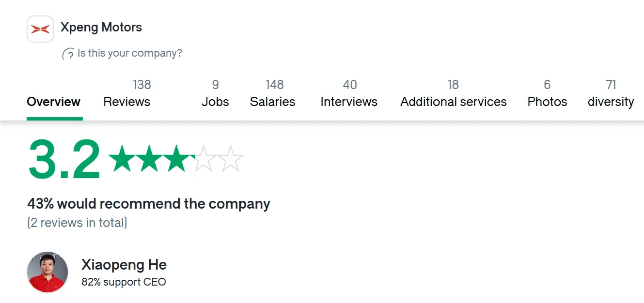Open the Reviews tab with 138 entries
The width and height of the screenshot is (644, 303).
(x=127, y=93)
